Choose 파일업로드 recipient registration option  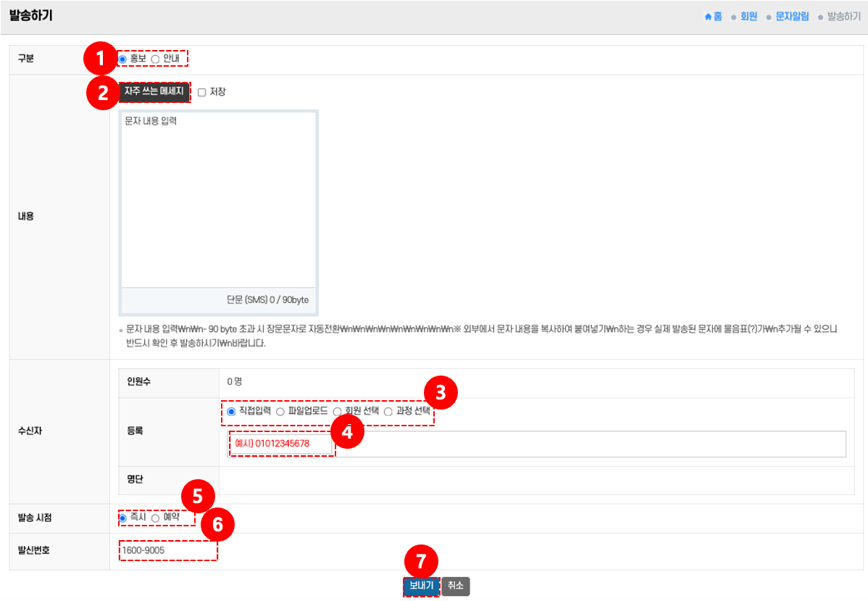pyautogui.click(x=280, y=412)
